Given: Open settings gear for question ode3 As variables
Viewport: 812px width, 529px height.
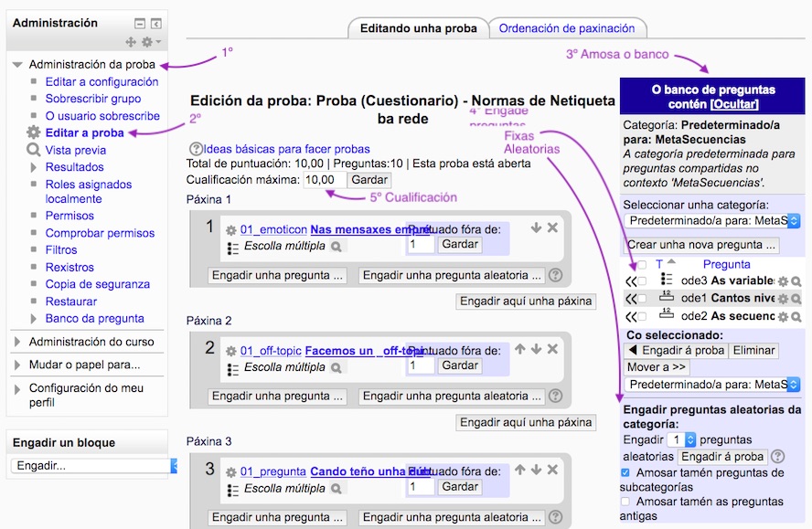Looking at the screenshot, I should tap(783, 281).
